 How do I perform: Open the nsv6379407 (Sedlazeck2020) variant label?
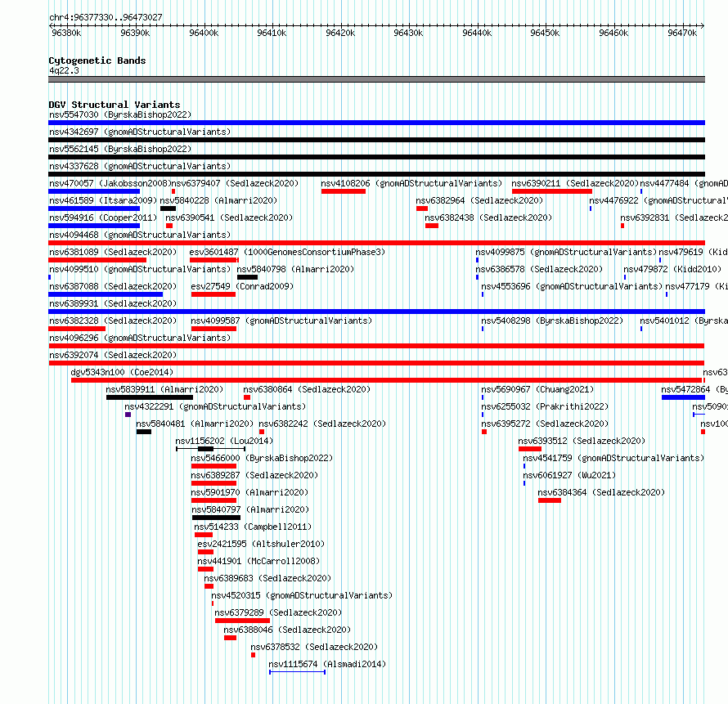[x=235, y=183]
